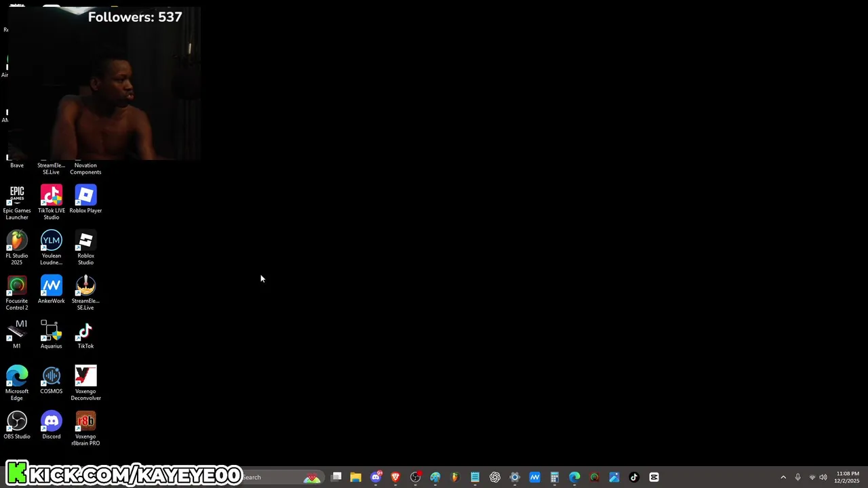Viewport: 868px width, 488px height.
Task: Select the M1 desktop shortcut
Action: click(17, 335)
